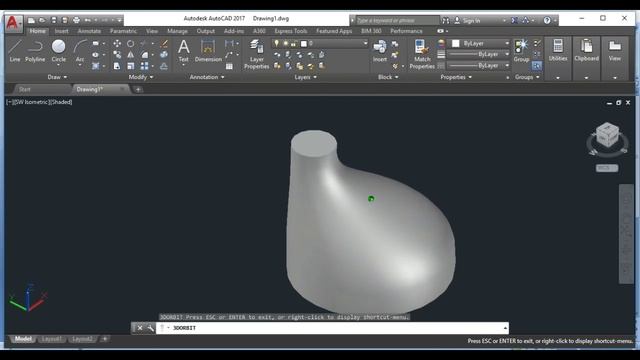Expand the Groups panel
Viewport: 640px width, 360px height.
pos(527,77)
